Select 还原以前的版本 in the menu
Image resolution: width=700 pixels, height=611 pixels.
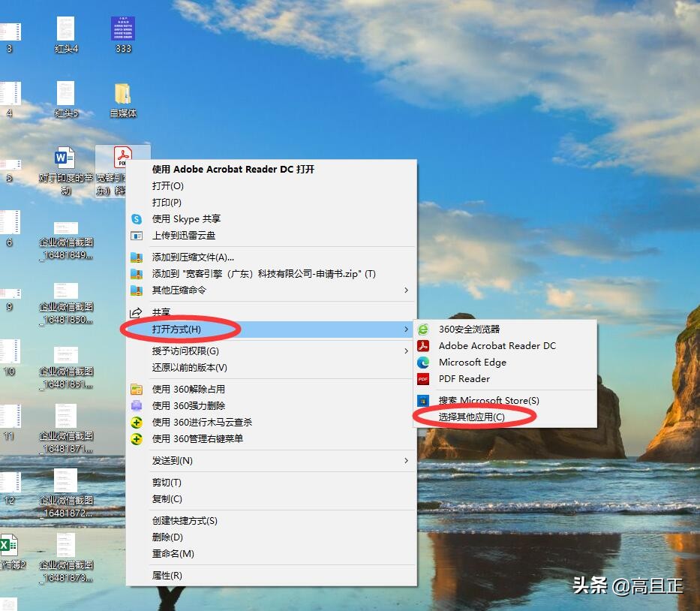[x=188, y=367]
